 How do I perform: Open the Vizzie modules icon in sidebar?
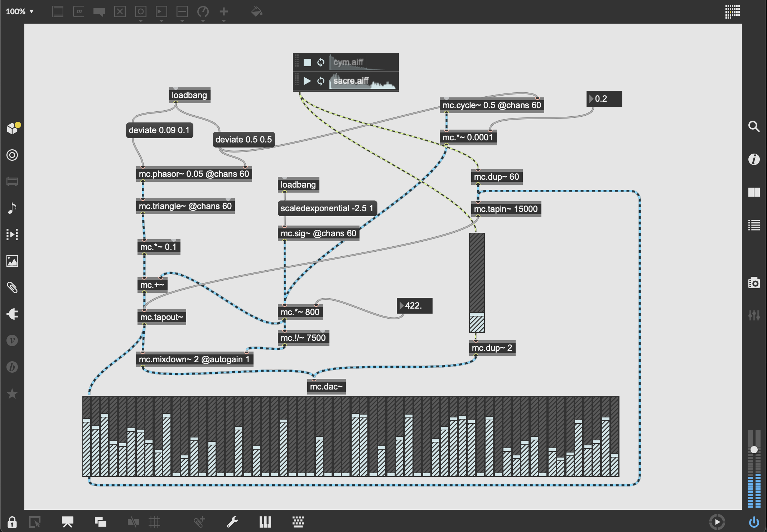(x=12, y=340)
